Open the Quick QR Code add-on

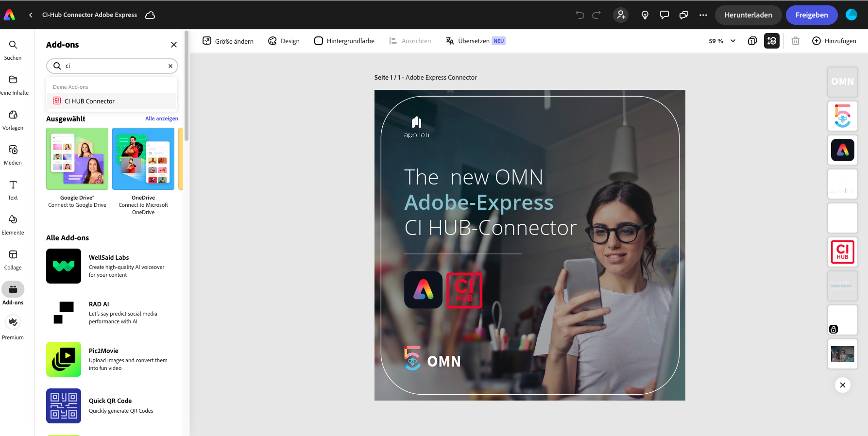[x=112, y=406]
